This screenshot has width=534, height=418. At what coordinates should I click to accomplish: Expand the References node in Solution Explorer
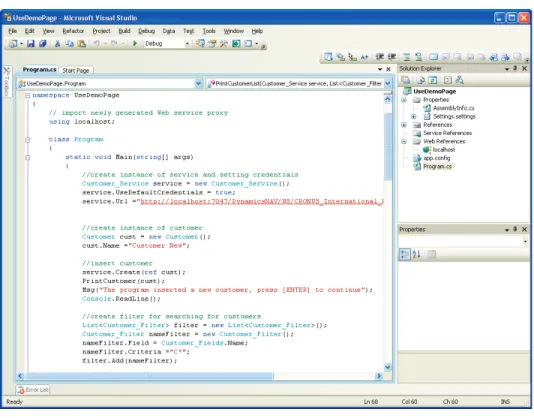404,125
